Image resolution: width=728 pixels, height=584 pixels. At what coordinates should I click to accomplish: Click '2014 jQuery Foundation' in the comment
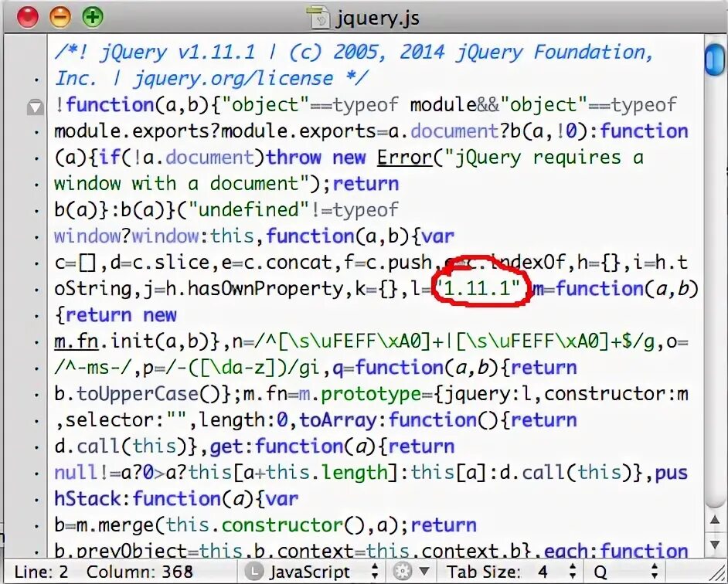point(526,52)
